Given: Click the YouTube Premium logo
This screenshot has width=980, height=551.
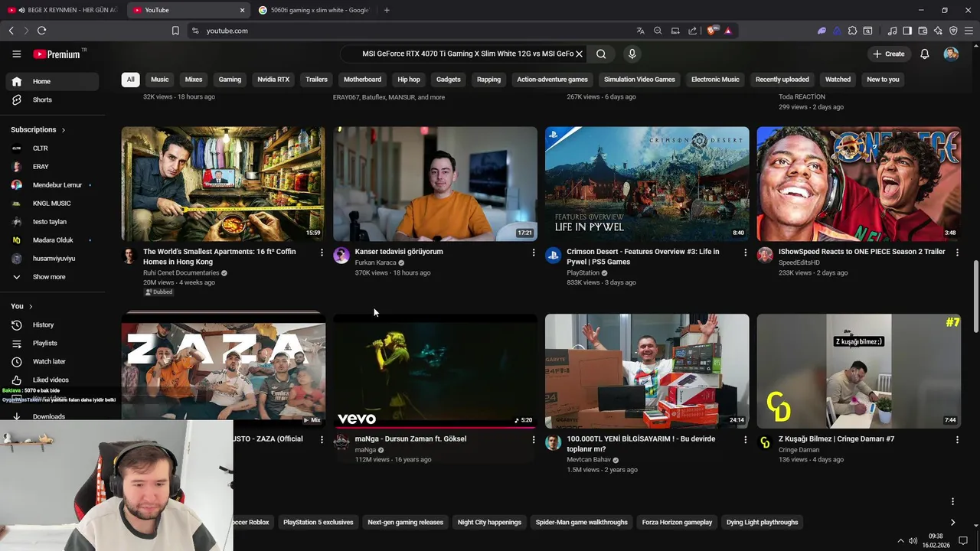Looking at the screenshot, I should click(57, 54).
